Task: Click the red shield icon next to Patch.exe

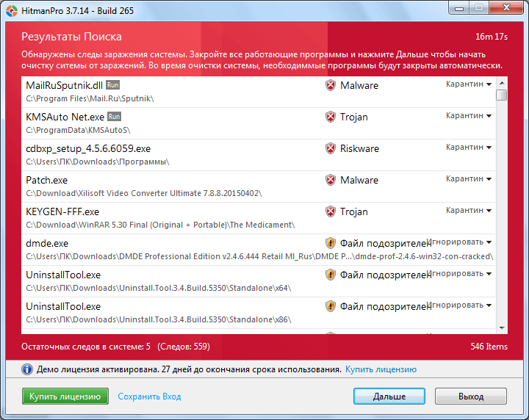Action: click(331, 180)
